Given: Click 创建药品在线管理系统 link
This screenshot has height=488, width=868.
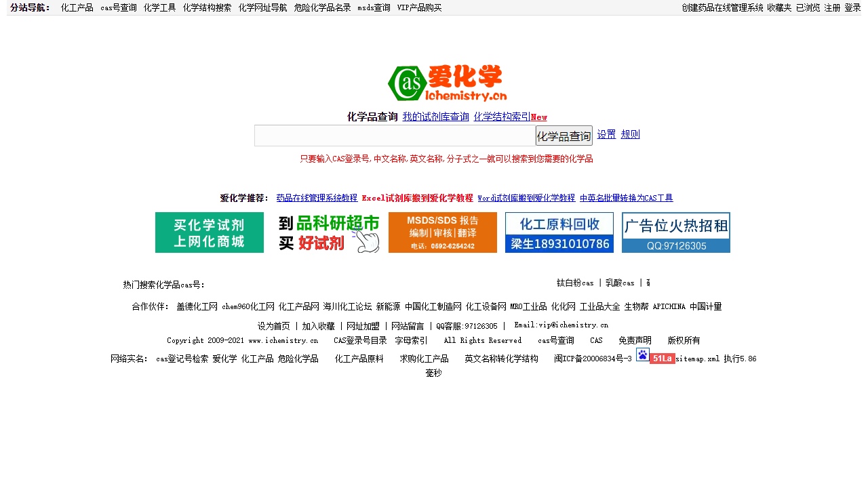Looking at the screenshot, I should tap(723, 8).
